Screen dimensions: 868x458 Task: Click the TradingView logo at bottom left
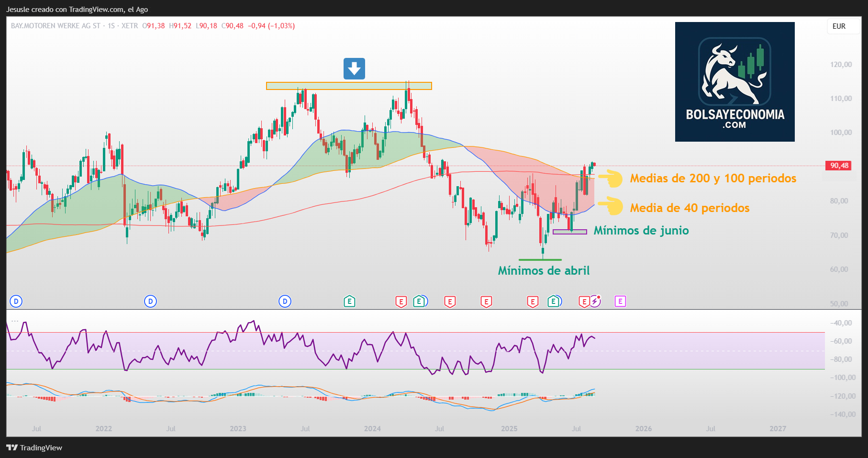tap(34, 447)
